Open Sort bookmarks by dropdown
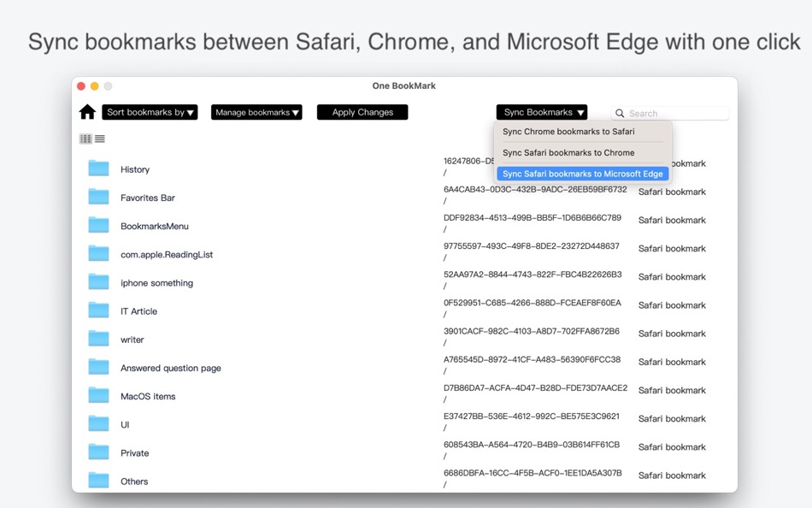The image size is (812, 508). (x=150, y=112)
